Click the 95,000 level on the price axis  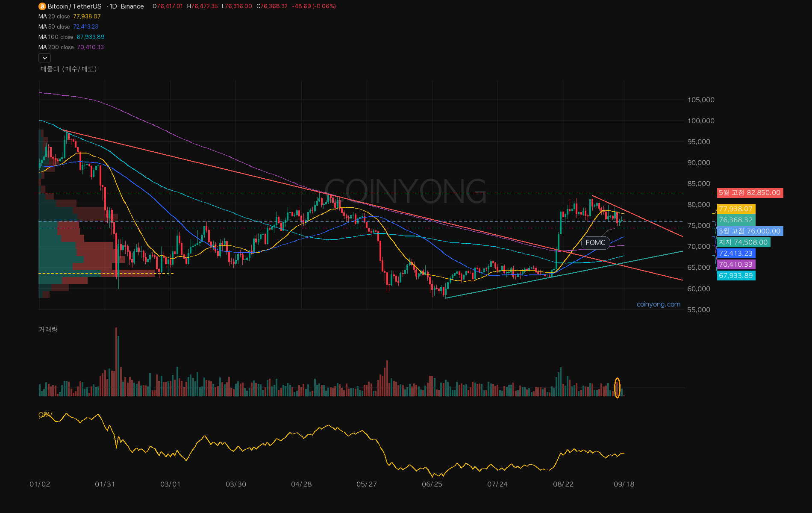point(699,142)
